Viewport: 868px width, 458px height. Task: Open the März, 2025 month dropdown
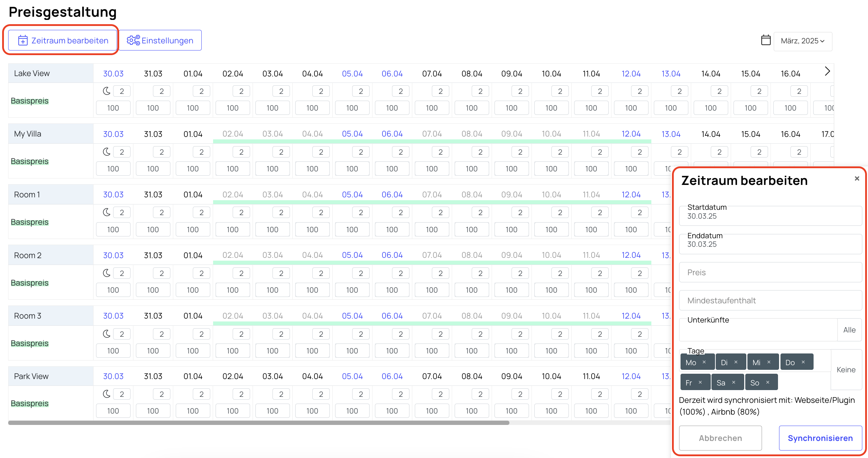point(803,41)
